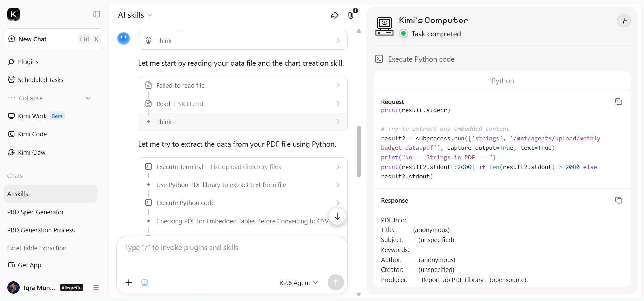
Task: Click the expand button in Kimi's Computer panel
Action: [624, 21]
